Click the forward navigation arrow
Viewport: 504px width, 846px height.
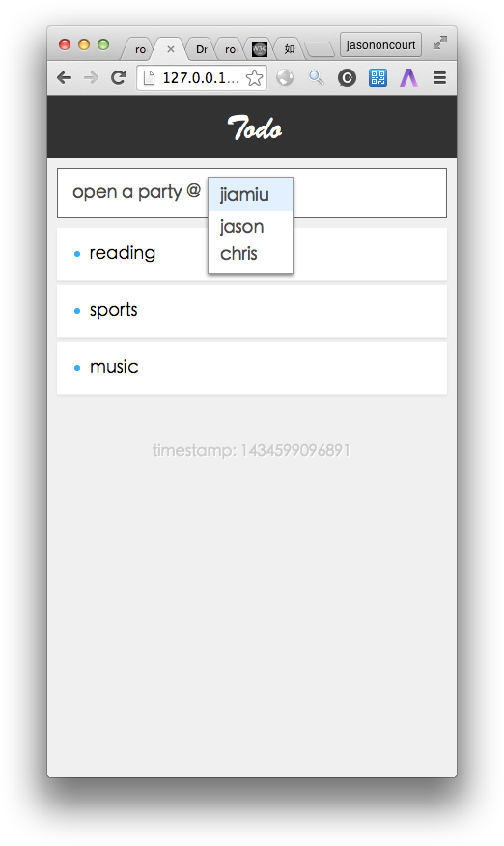91,78
